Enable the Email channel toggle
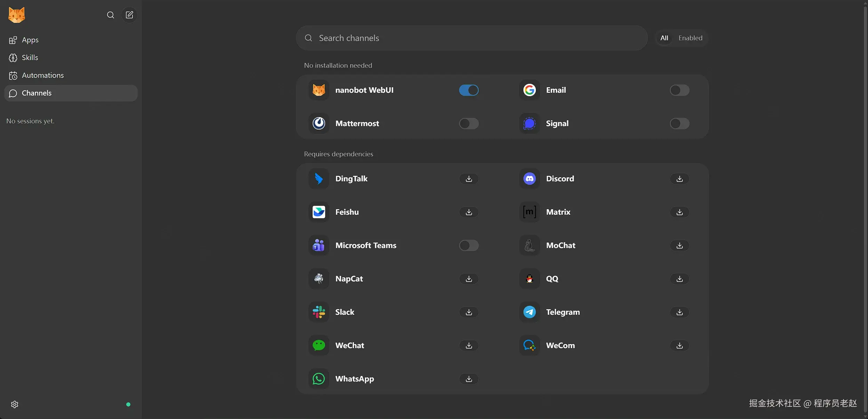The width and height of the screenshot is (868, 419). (x=680, y=90)
